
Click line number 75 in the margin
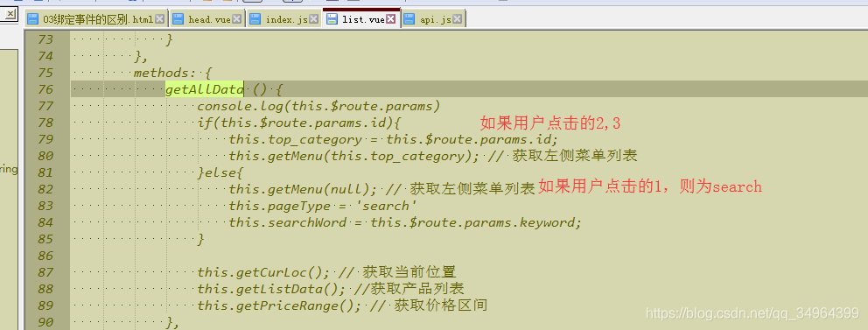tap(45, 73)
